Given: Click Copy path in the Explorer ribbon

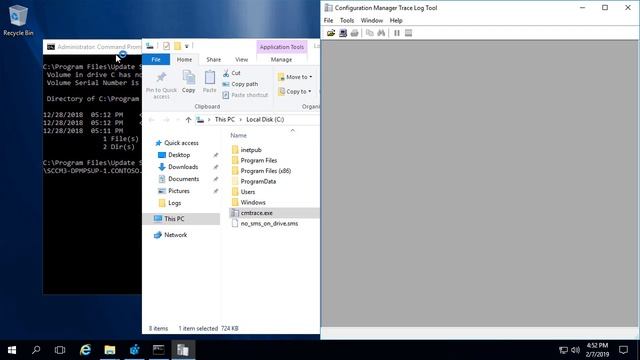Looking at the screenshot, I should coord(240,84).
